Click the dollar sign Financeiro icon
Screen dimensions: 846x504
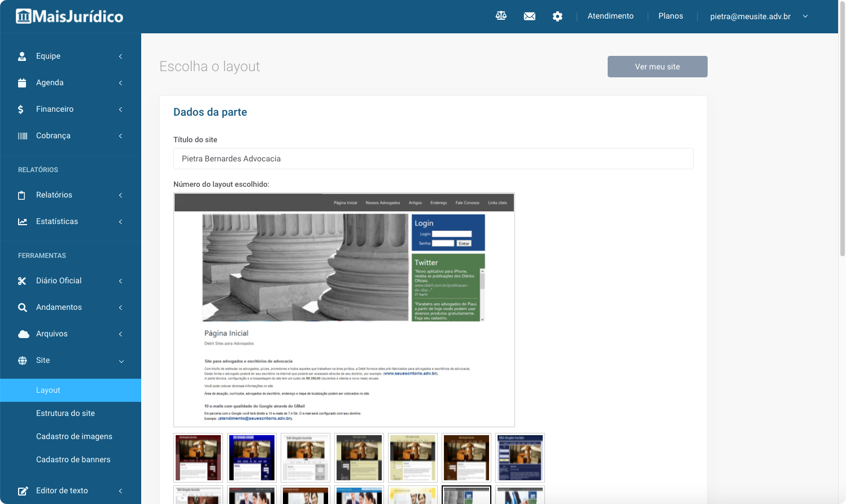pyautogui.click(x=21, y=109)
